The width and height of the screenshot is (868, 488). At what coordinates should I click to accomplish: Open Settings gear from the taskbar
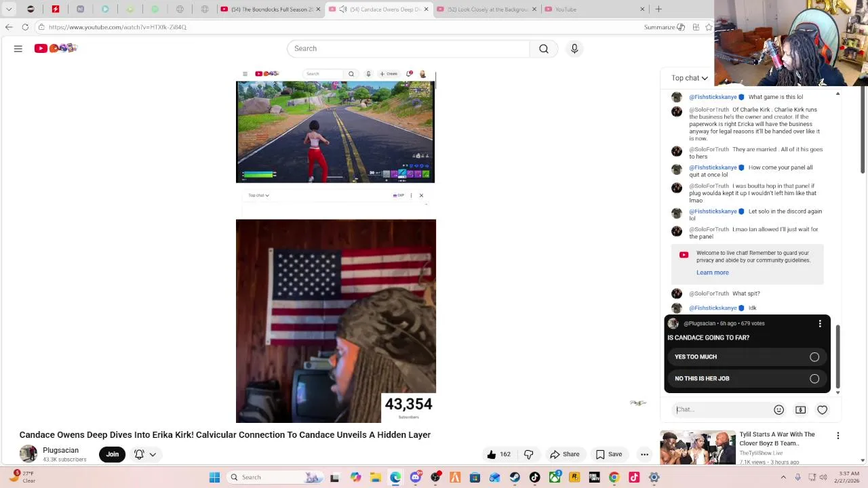click(654, 477)
